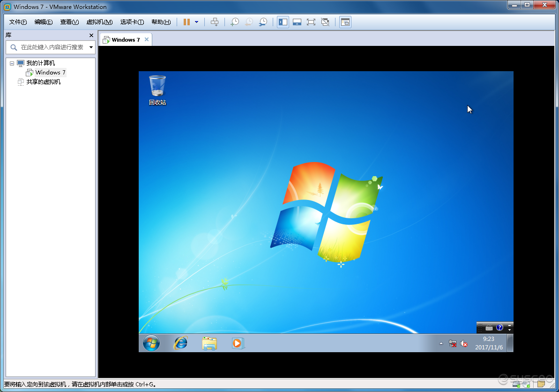This screenshot has height=392, width=559.
Task: Click the guest network disconnected tray icon
Action: point(453,344)
